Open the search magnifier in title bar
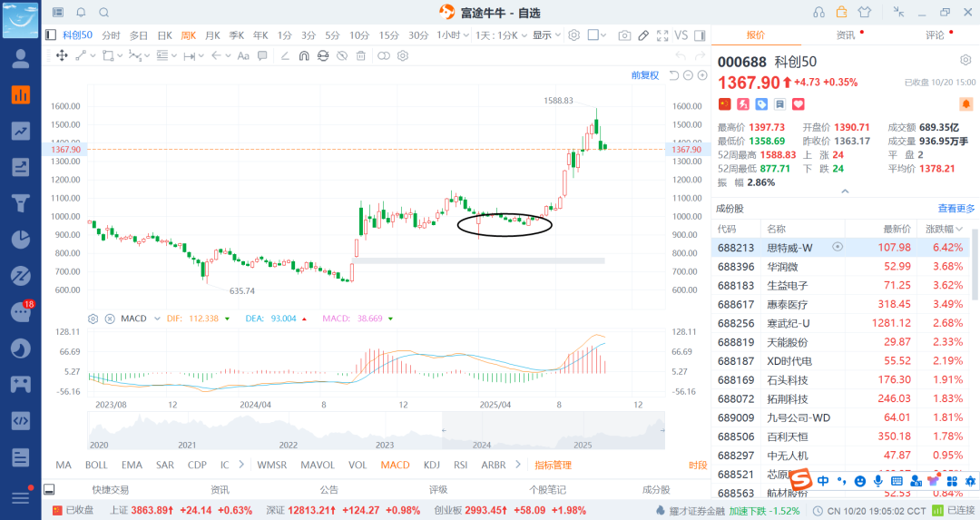The width and height of the screenshot is (980, 520). tap(103, 13)
